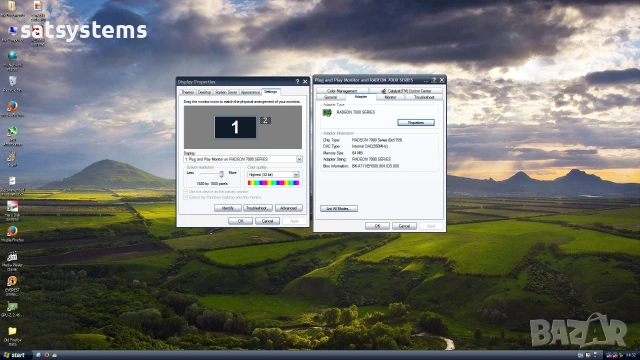
Task: Select monitor 1 in the arrangement preview
Action: (236, 127)
